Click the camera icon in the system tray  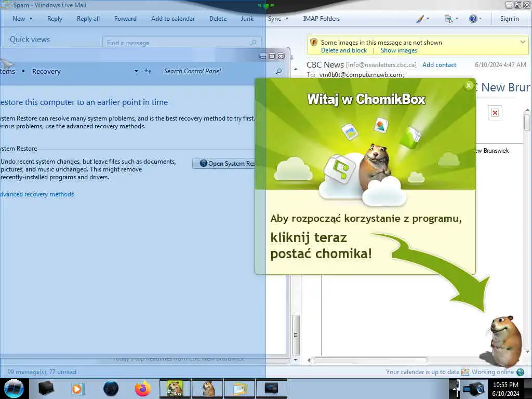pos(474,389)
